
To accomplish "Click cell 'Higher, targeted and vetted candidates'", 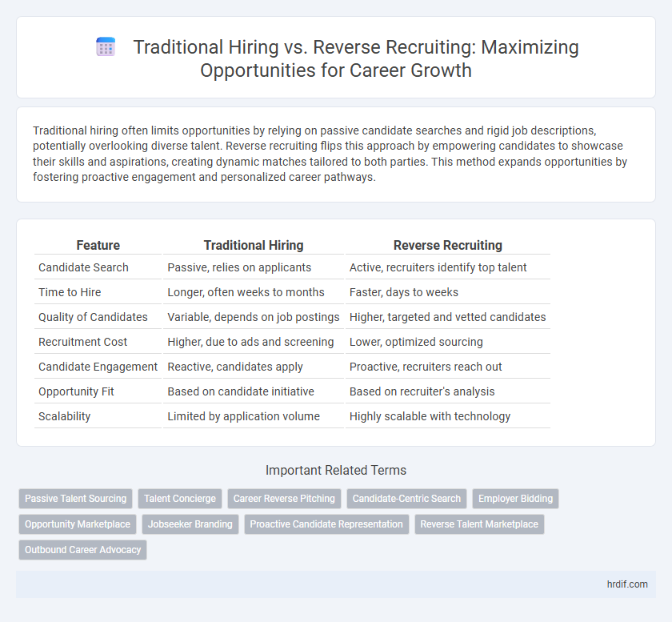I will (448, 317).
